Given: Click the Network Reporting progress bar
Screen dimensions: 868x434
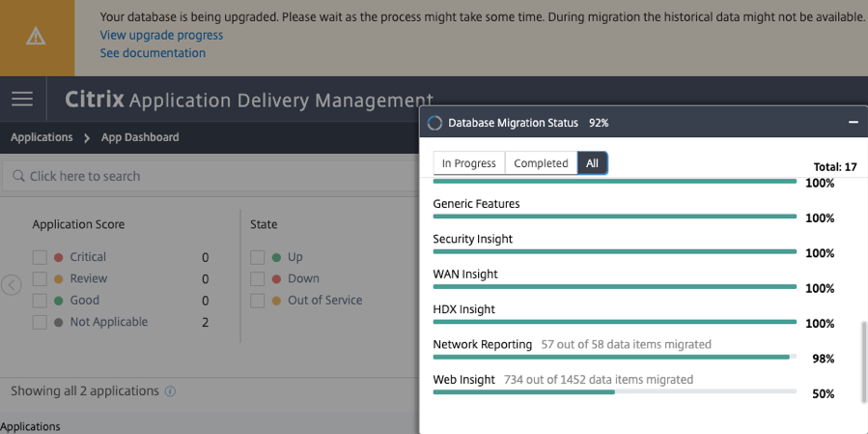Looking at the screenshot, I should [x=614, y=357].
